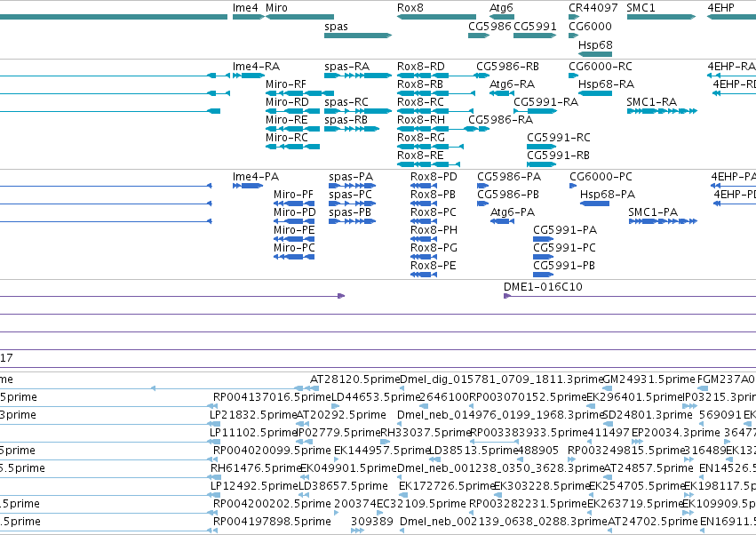Click the Ime4-PA protein label
The width and height of the screenshot is (756, 535).
click(256, 177)
